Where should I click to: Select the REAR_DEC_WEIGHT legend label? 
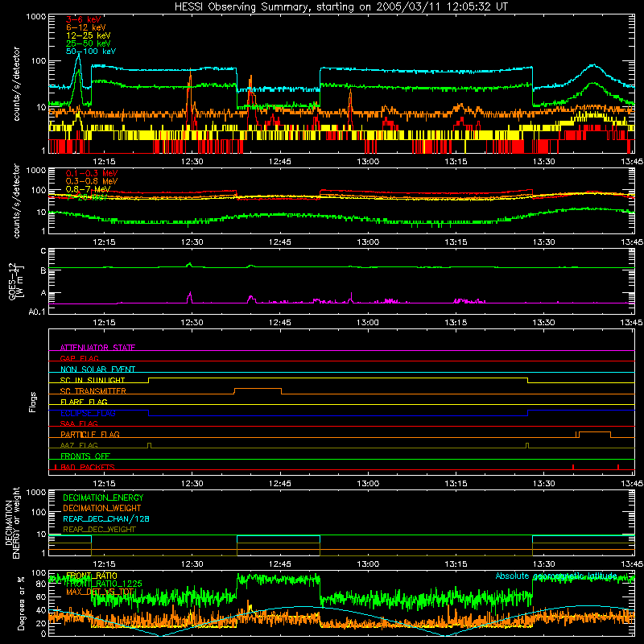(99, 530)
